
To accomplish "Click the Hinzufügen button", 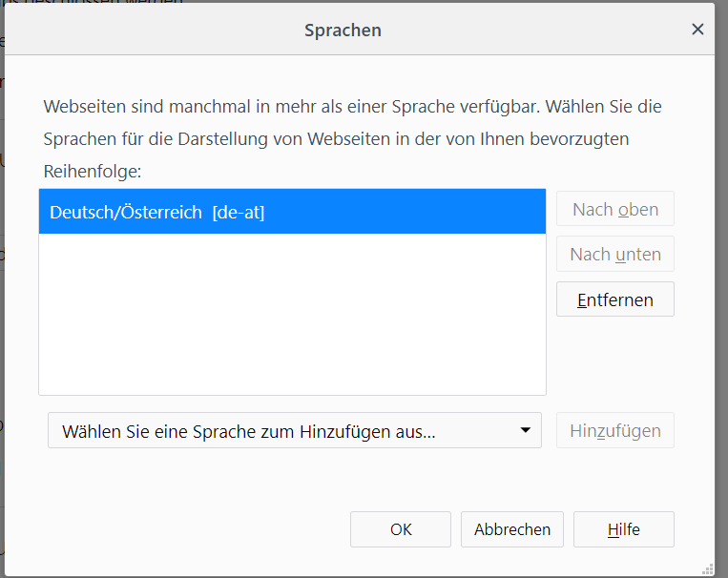I will click(x=615, y=431).
